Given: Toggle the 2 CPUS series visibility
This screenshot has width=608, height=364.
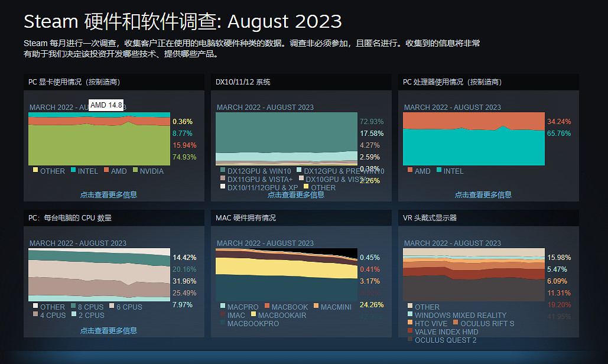Looking at the screenshot, I should pyautogui.click(x=73, y=313).
